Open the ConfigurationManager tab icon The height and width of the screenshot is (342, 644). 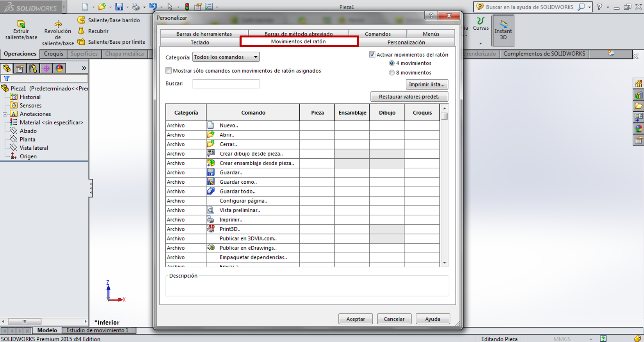pyautogui.click(x=33, y=68)
